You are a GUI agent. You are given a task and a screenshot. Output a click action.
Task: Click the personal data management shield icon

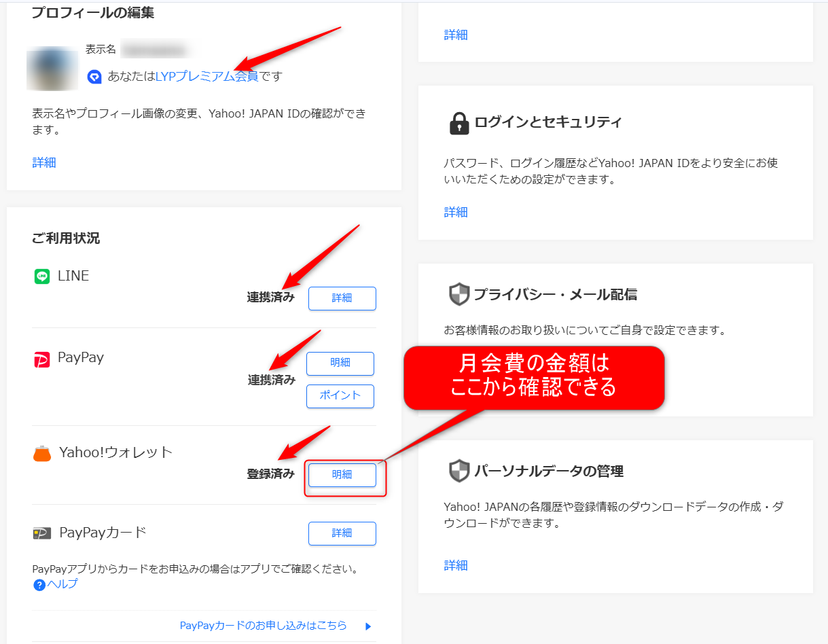coord(459,471)
